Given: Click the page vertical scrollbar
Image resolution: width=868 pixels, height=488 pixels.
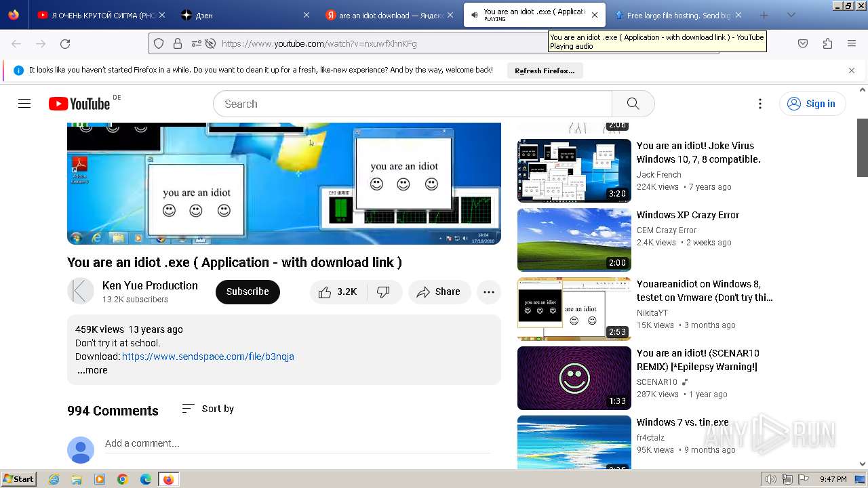Looking at the screenshot, I should (863, 277).
